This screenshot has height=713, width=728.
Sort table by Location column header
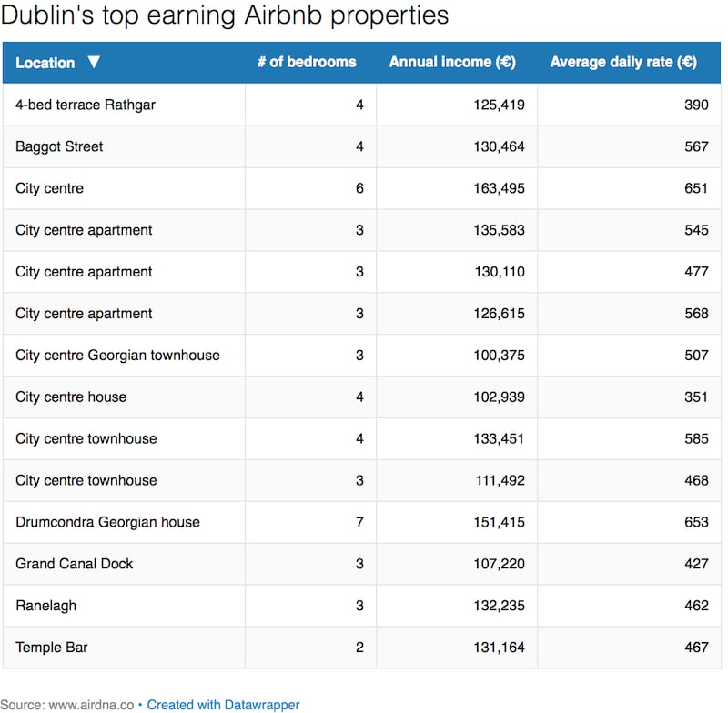coord(45,63)
